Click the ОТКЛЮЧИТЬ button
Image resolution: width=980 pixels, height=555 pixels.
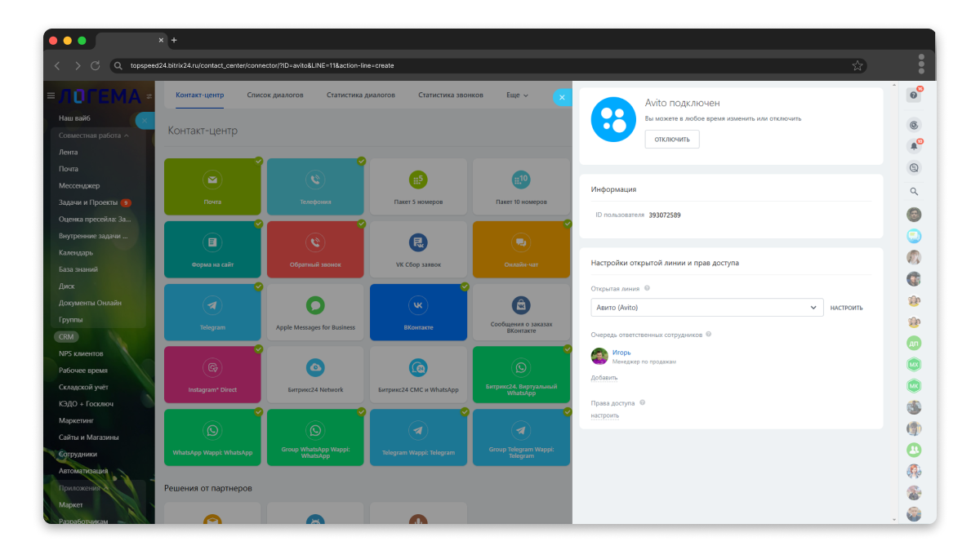click(672, 140)
